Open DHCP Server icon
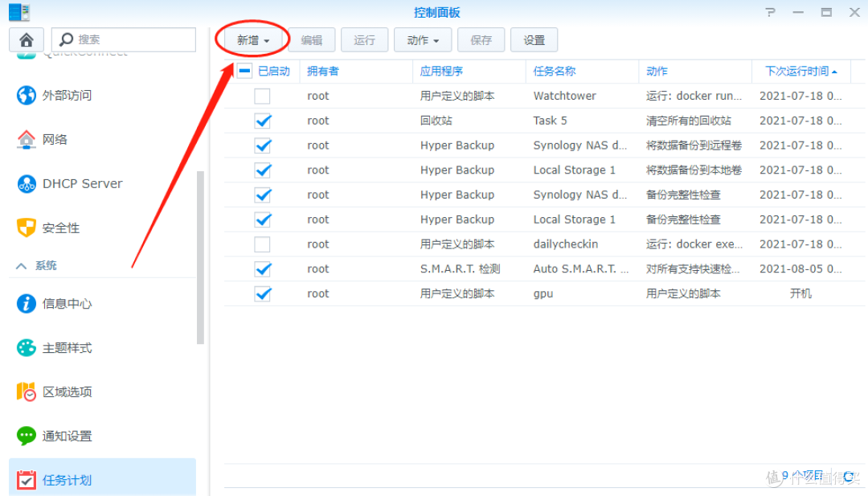The width and height of the screenshot is (868, 496). click(26, 184)
